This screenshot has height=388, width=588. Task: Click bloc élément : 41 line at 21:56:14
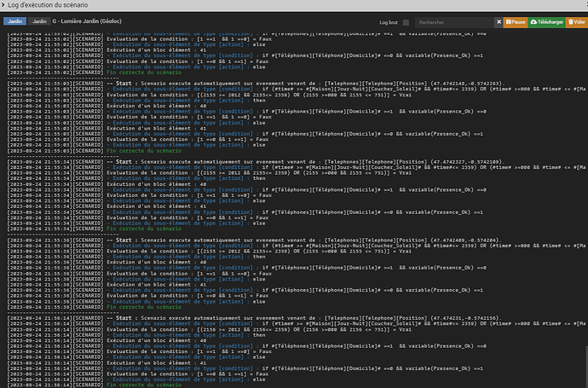(107, 363)
